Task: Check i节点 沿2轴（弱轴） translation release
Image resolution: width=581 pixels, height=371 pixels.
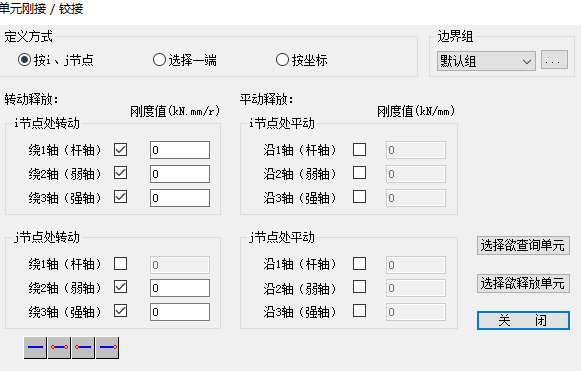Action: (359, 173)
